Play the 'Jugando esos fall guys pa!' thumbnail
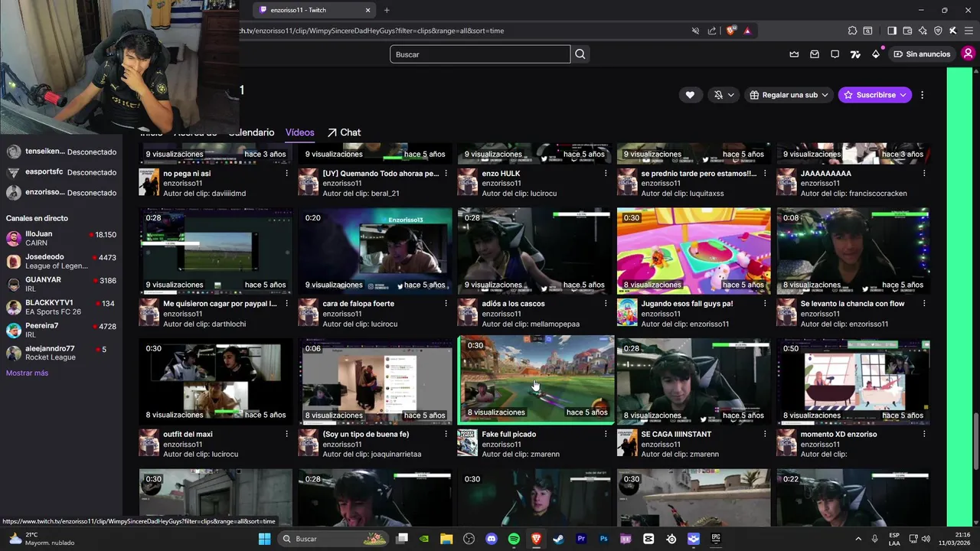980x551 pixels. pyautogui.click(x=694, y=251)
